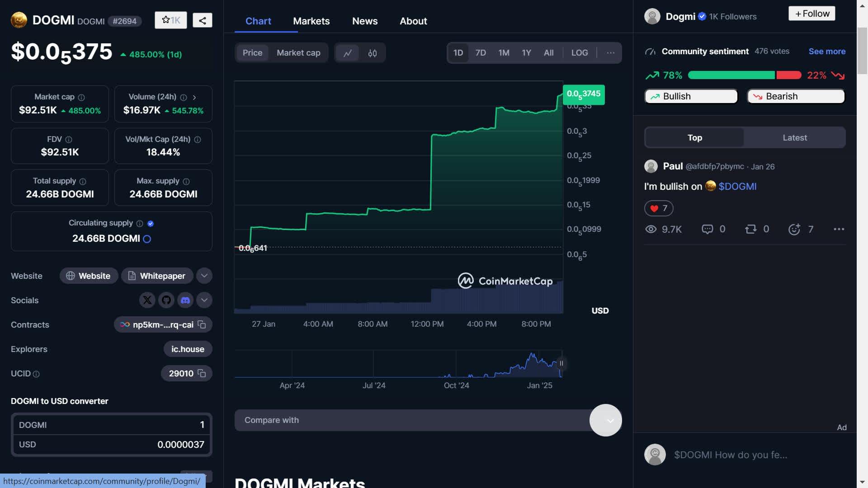Open News tab

(x=365, y=21)
